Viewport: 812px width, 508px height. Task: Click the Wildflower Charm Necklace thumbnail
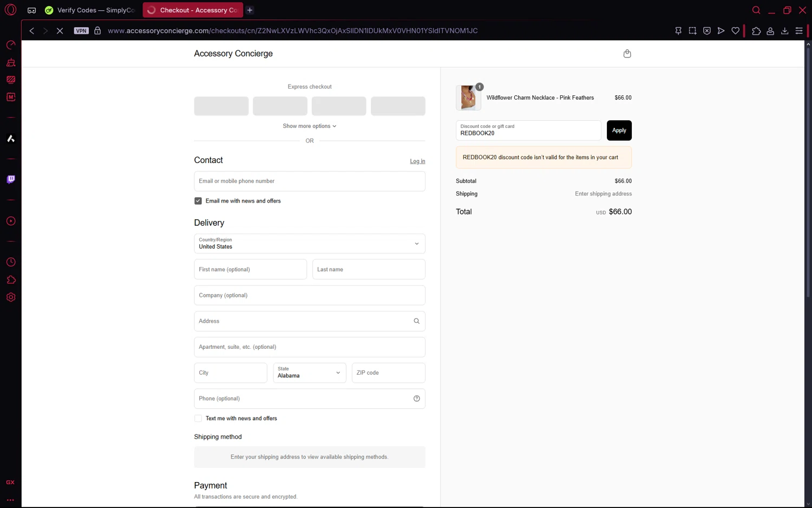[x=468, y=98]
